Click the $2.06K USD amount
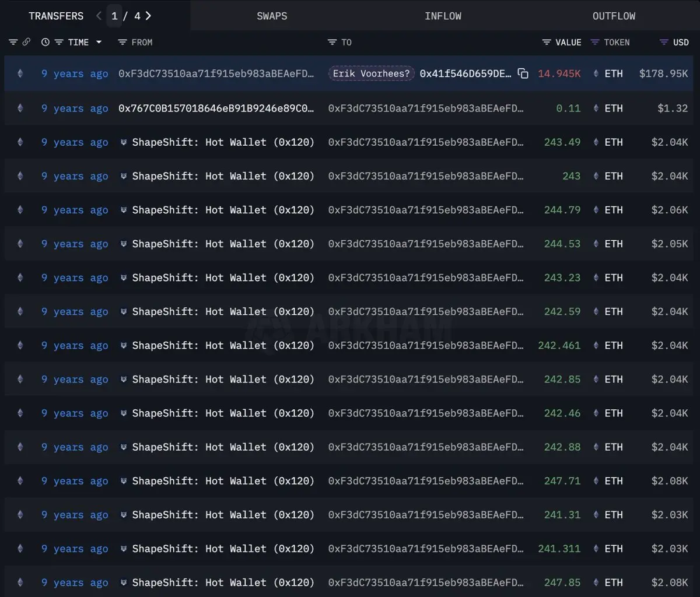The image size is (700, 597). tap(670, 210)
